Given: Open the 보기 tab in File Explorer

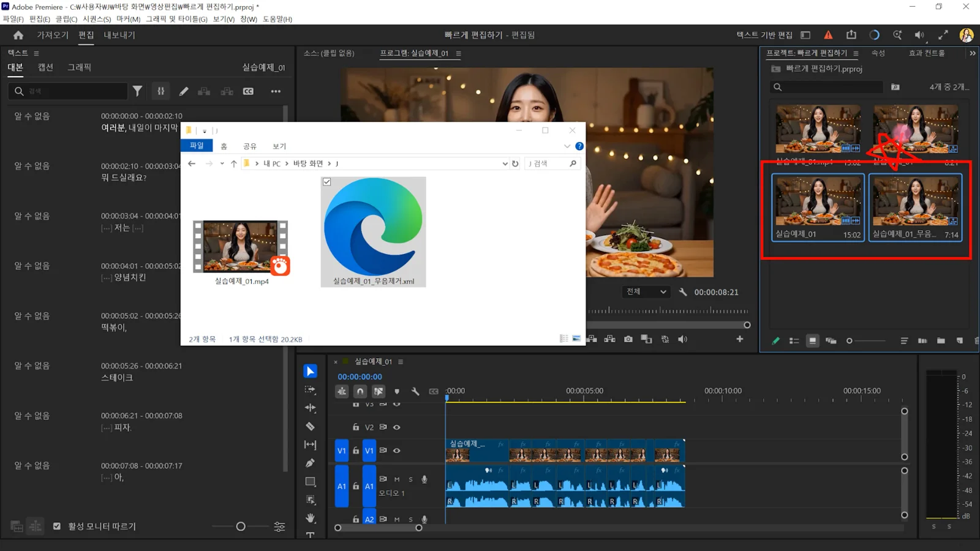Looking at the screenshot, I should [279, 146].
